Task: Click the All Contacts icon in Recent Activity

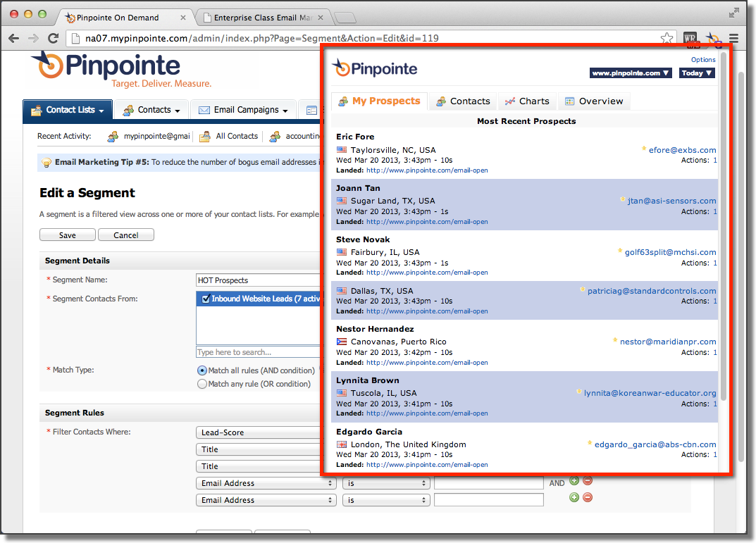Action: (x=204, y=136)
